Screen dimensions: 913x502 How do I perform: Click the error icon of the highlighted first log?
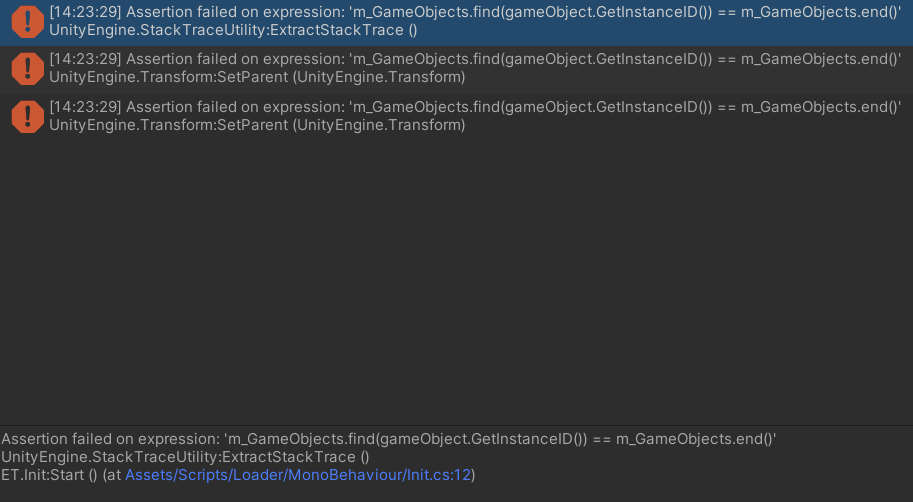click(27, 22)
